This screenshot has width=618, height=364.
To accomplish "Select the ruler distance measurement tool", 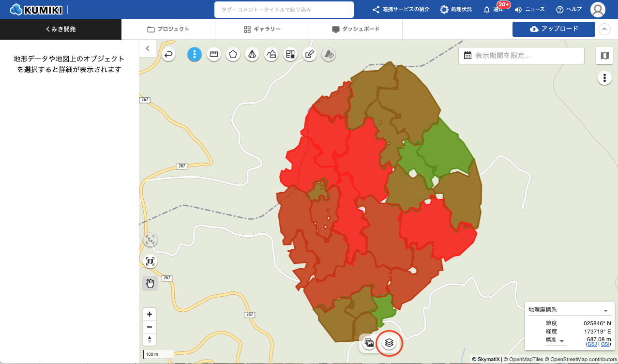I will click(213, 55).
